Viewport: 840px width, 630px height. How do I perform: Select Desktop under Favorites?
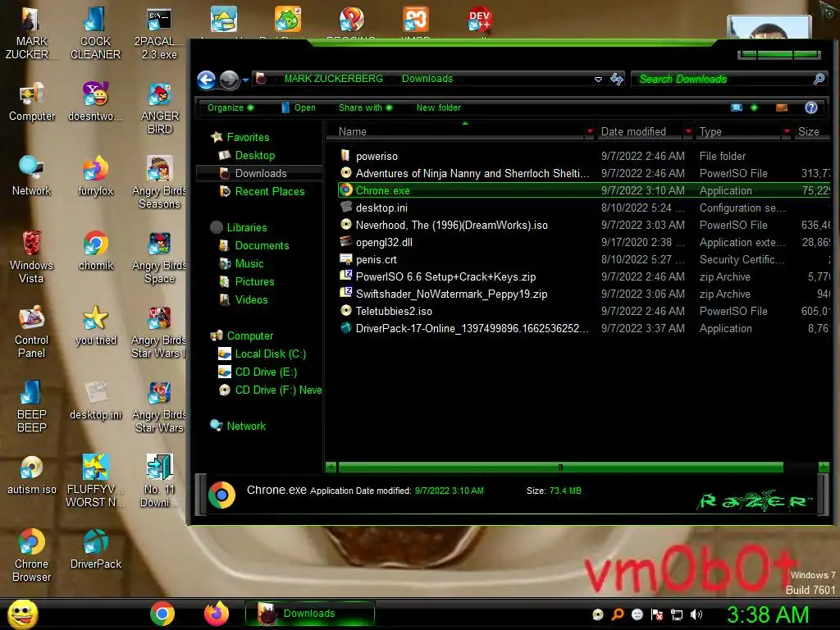coord(254,155)
